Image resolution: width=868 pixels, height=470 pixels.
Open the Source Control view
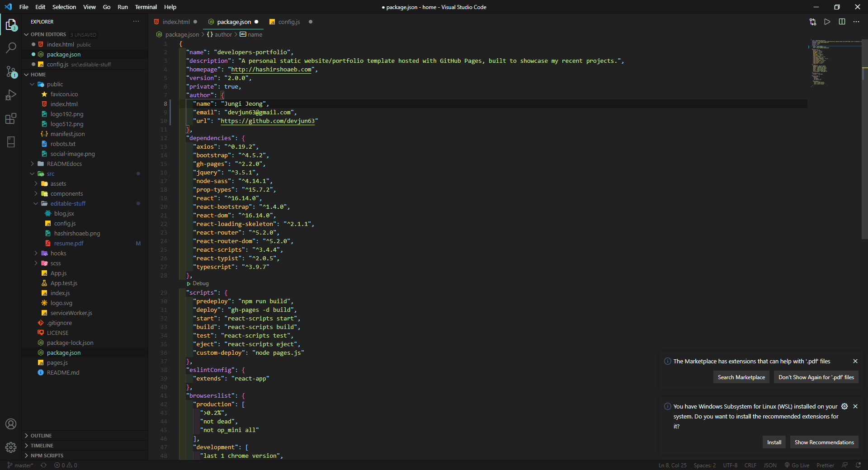coord(11,71)
